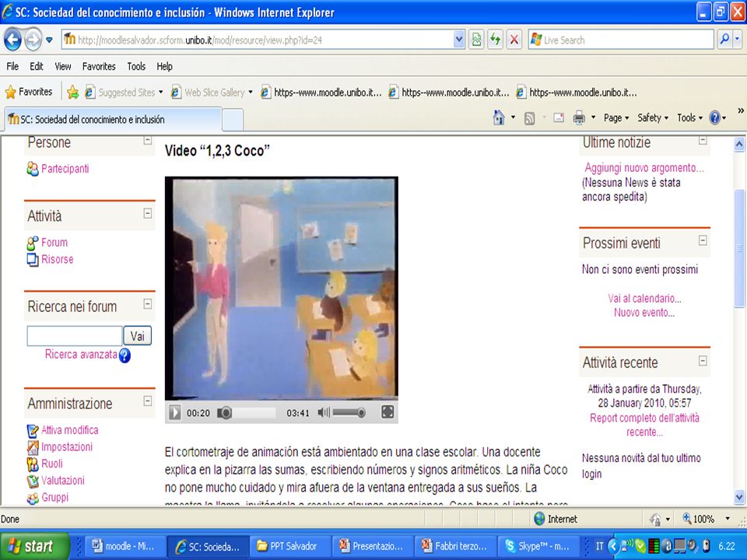The height and width of the screenshot is (560, 747).
Task: Open the recent pages dropdown arrow
Action: 49,40
